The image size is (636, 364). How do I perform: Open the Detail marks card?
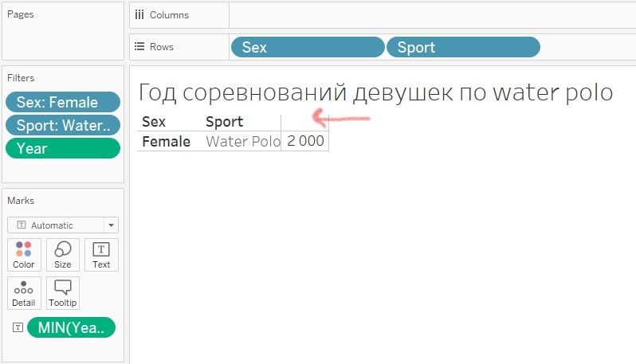tap(24, 293)
